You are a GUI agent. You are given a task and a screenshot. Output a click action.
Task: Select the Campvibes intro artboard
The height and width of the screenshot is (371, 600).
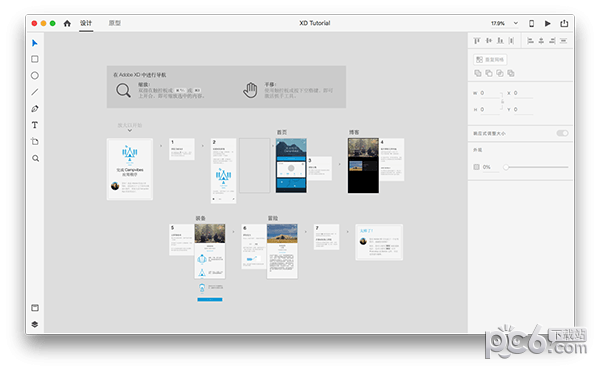[130, 169]
